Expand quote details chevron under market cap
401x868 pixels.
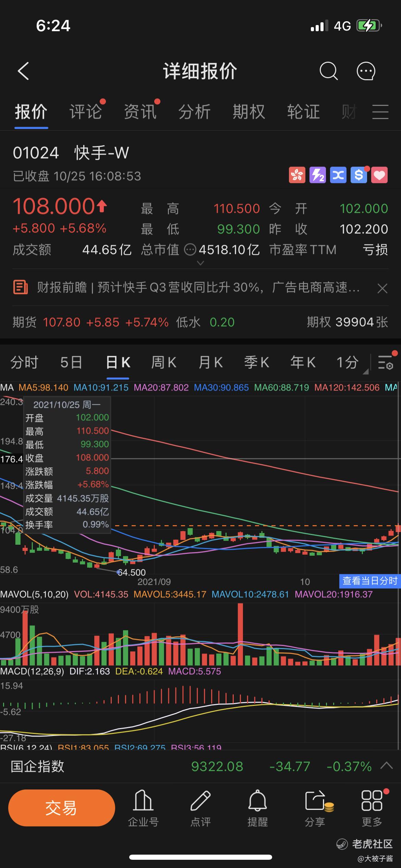tap(201, 263)
